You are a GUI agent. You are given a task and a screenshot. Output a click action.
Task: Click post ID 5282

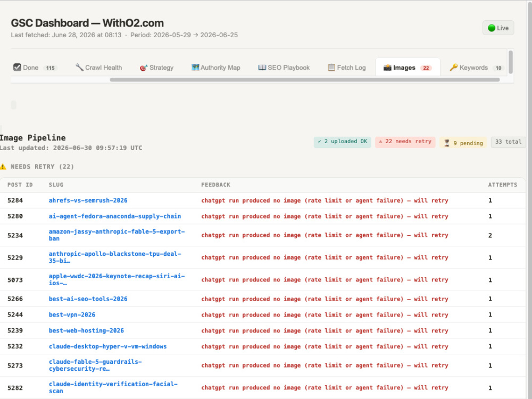tap(15, 388)
